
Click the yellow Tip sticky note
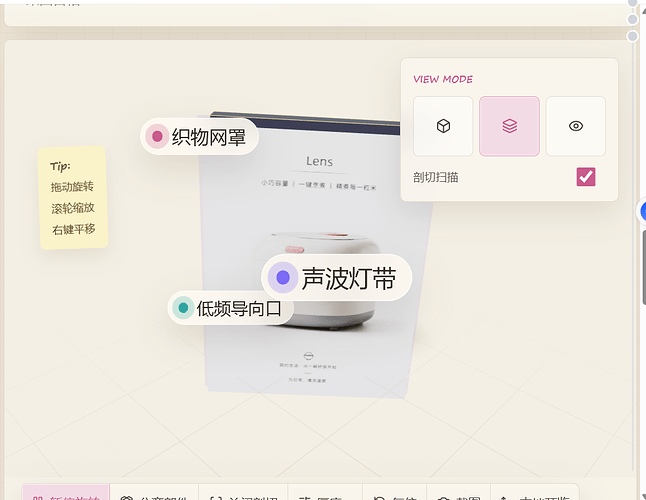(x=73, y=198)
